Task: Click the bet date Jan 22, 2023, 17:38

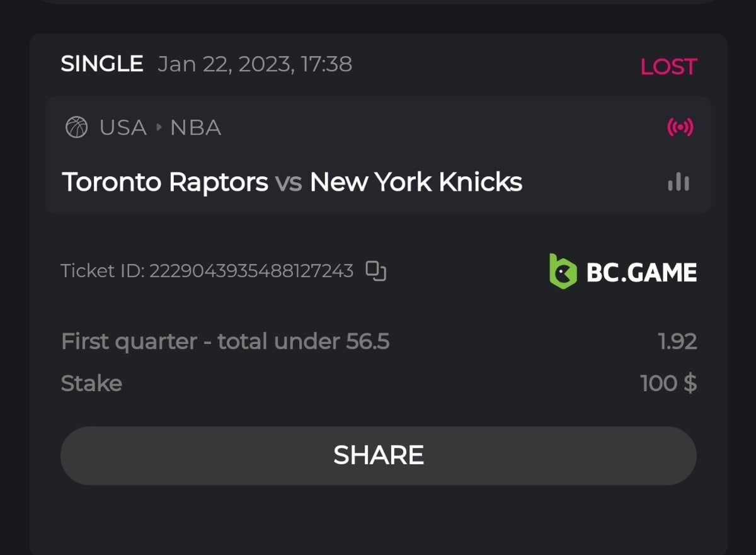Action: click(255, 64)
